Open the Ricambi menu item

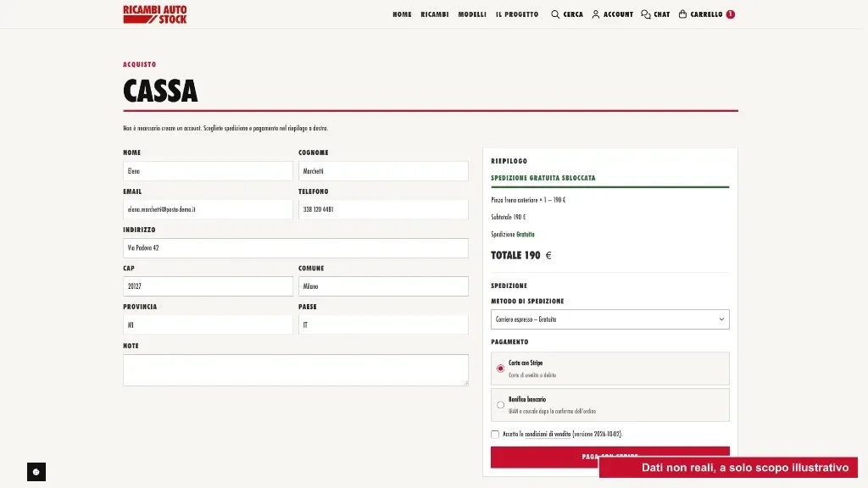(x=435, y=14)
